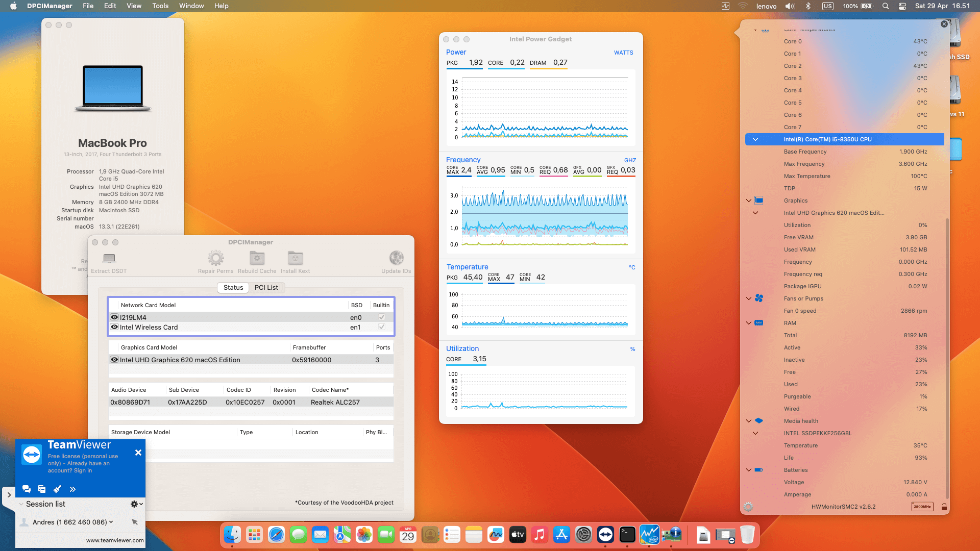The height and width of the screenshot is (551, 980).
Task: Open Terminal from the Dock
Action: (627, 535)
